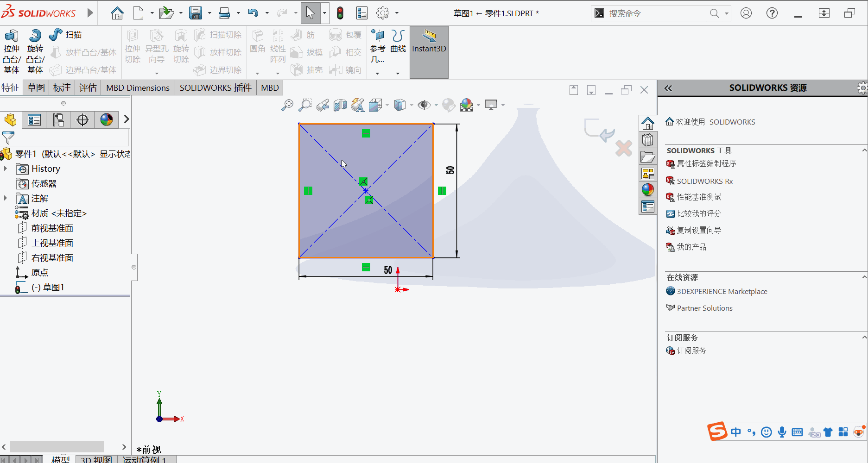The image size is (868, 463).
Task: Open the View Settings monitor icon
Action: [491, 105]
